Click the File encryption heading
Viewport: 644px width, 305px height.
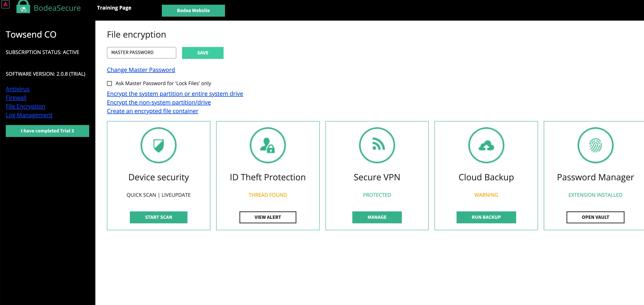click(137, 35)
